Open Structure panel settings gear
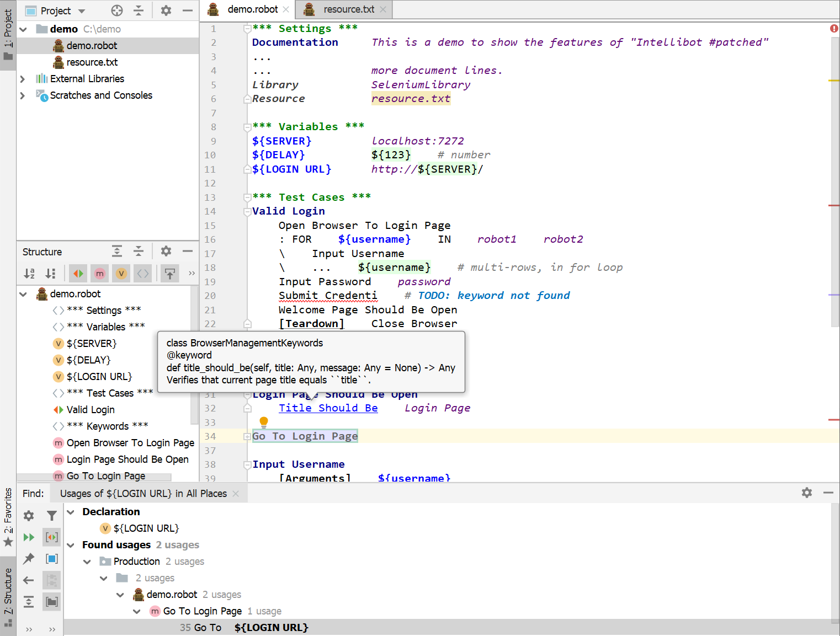Image resolution: width=840 pixels, height=636 pixels. [x=166, y=252]
